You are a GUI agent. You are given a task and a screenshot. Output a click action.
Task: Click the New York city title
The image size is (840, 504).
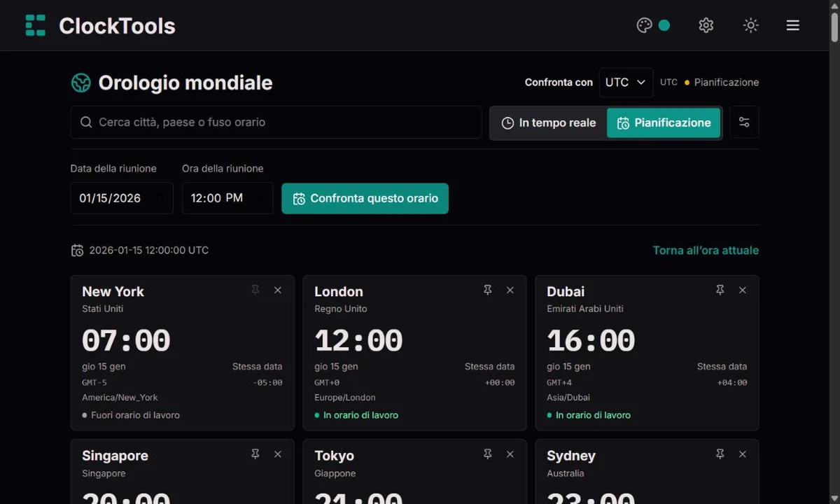(113, 291)
